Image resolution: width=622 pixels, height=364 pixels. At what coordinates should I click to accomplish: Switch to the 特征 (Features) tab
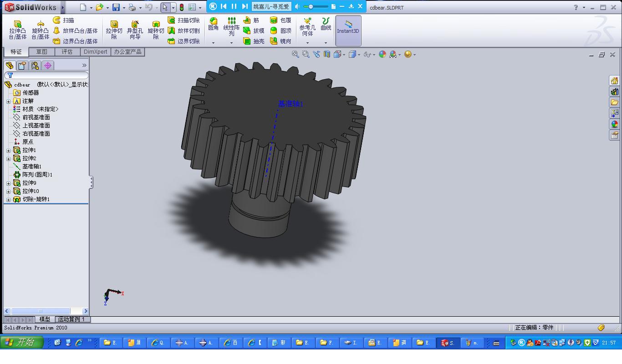coord(16,52)
